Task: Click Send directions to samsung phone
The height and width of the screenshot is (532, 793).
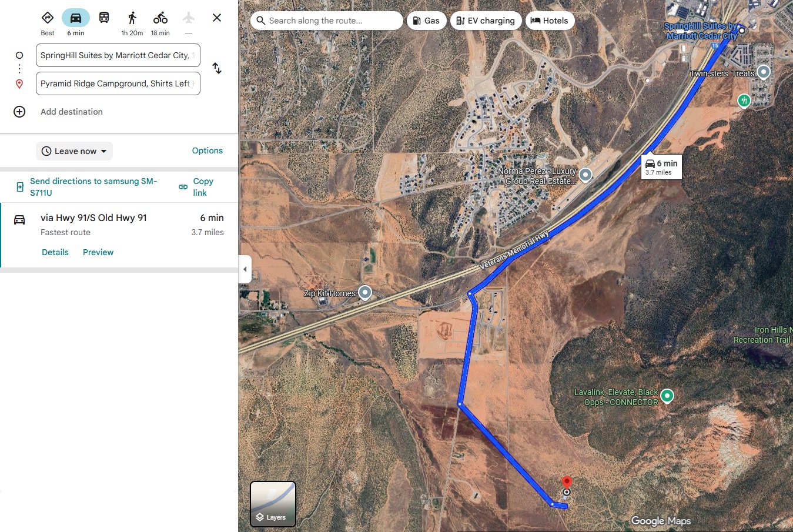Action: 93,187
